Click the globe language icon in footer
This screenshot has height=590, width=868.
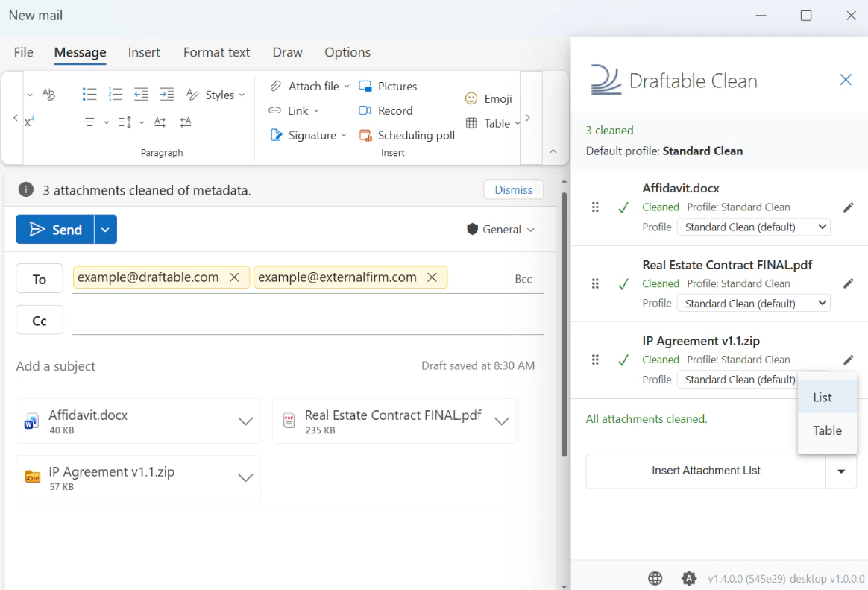coord(655,578)
